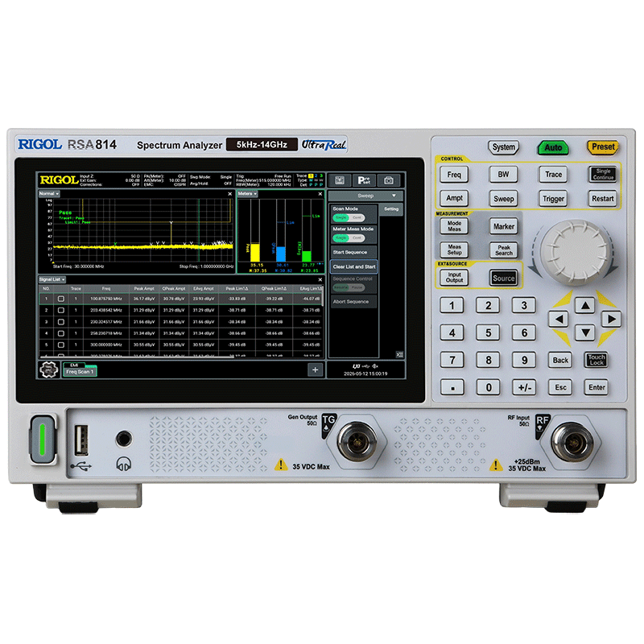The width and height of the screenshot is (644, 644).
Task: Select the blue QPeak meter bar
Action: click(x=280, y=254)
